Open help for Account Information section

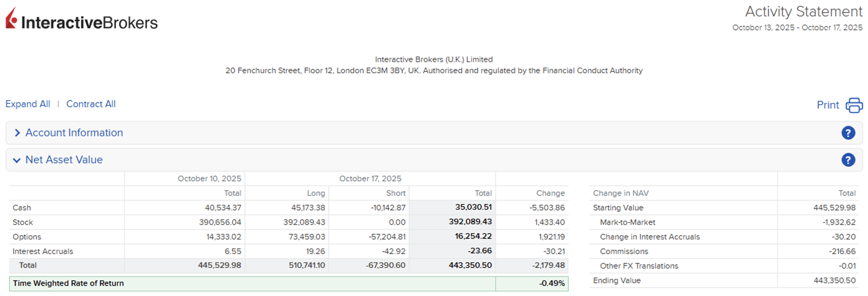tap(848, 133)
